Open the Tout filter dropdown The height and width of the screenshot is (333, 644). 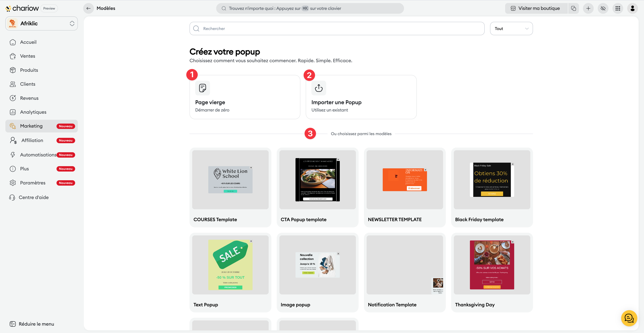[511, 29]
